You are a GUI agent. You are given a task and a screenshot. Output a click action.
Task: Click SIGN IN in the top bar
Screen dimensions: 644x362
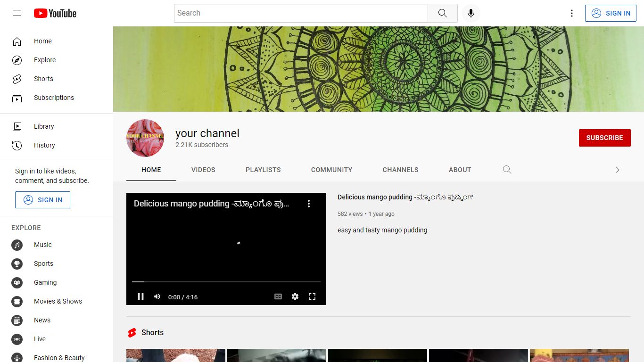(611, 13)
